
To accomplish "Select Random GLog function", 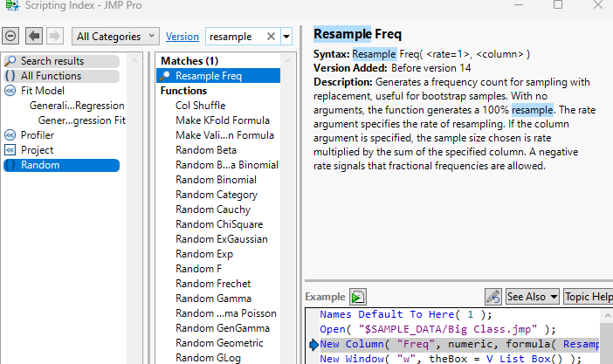I will pos(208,358).
